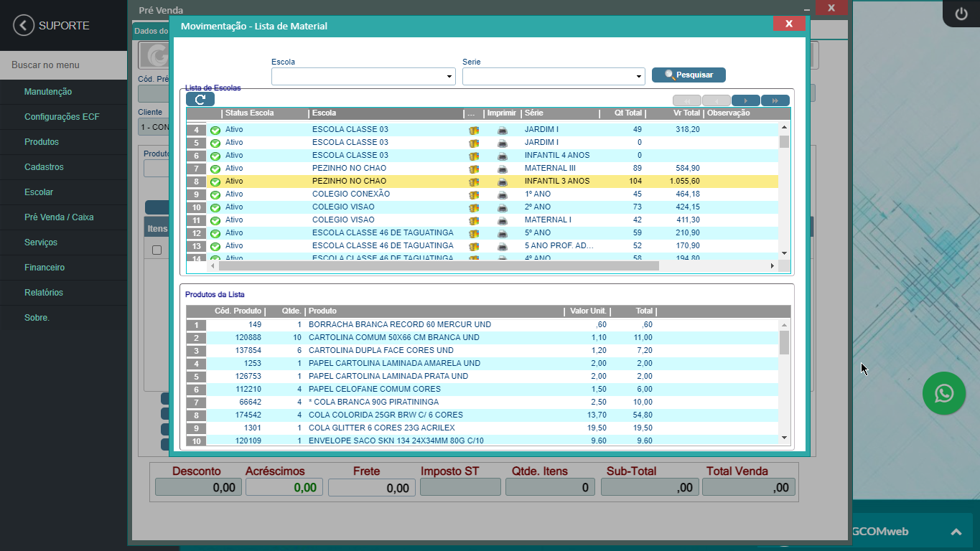Open Configurações ECF sidebar menu
The image size is (980, 551).
coord(63,117)
